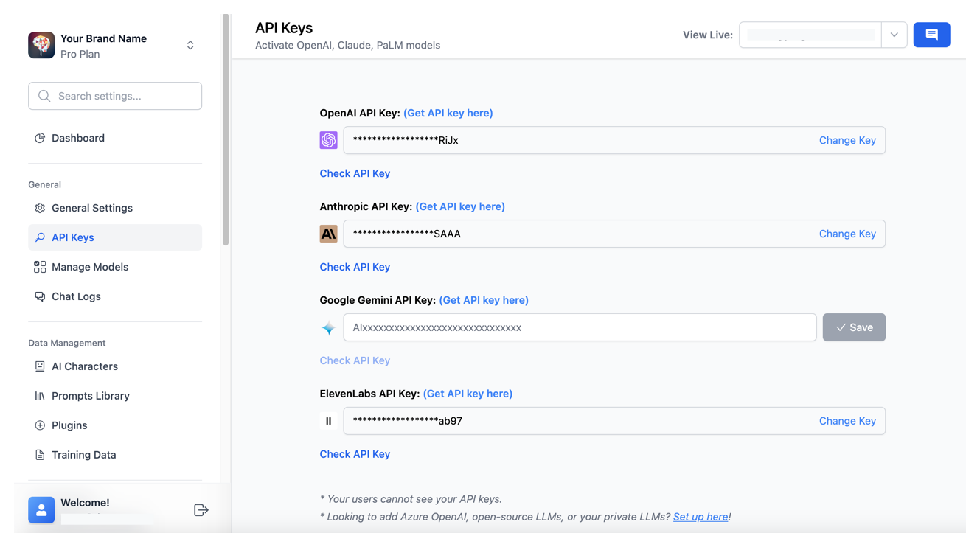980x547 pixels.
Task: Open Google Gemini Get API key link
Action: (484, 300)
